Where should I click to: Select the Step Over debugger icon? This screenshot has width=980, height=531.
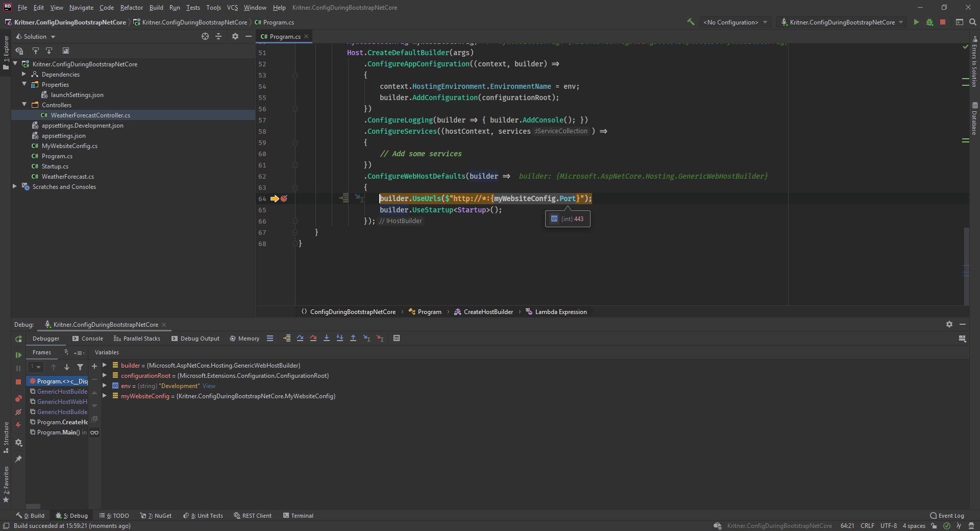[300, 338]
